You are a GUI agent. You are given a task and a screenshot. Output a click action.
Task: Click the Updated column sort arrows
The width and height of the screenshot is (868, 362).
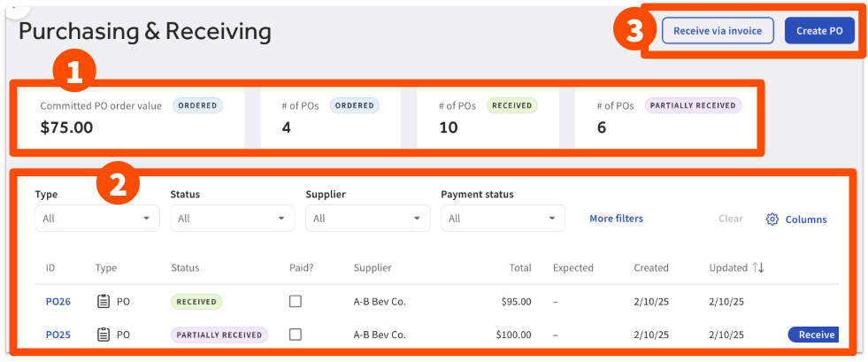758,267
